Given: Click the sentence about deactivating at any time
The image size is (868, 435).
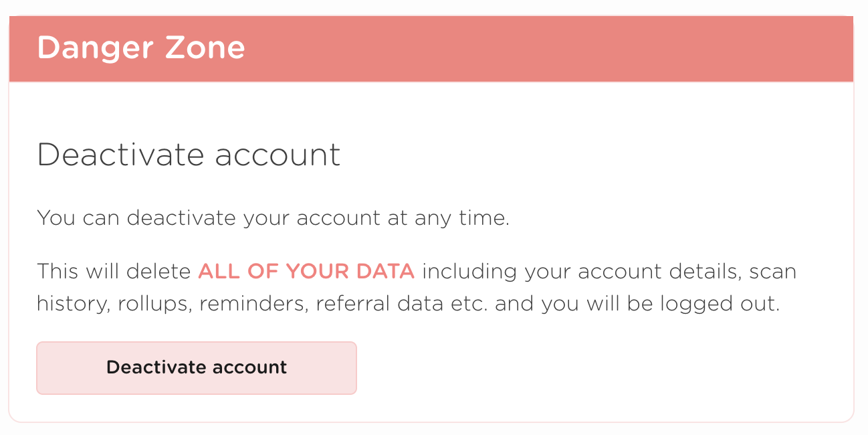Looking at the screenshot, I should tap(273, 218).
